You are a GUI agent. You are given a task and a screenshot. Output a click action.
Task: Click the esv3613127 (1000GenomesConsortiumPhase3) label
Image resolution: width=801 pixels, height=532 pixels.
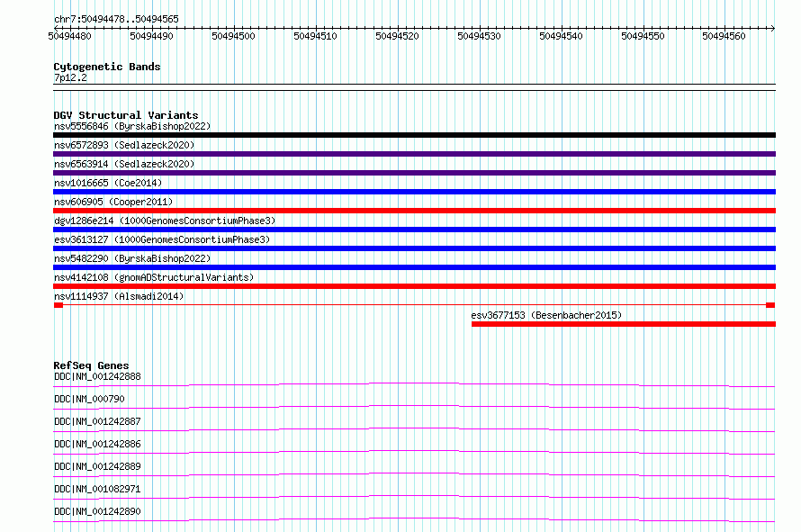(162, 239)
